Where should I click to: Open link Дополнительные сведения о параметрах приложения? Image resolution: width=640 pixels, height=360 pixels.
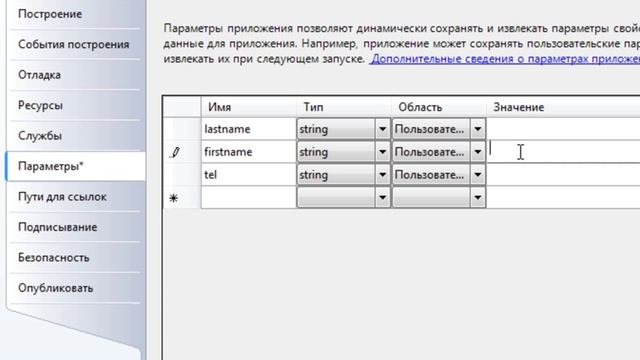click(x=505, y=59)
